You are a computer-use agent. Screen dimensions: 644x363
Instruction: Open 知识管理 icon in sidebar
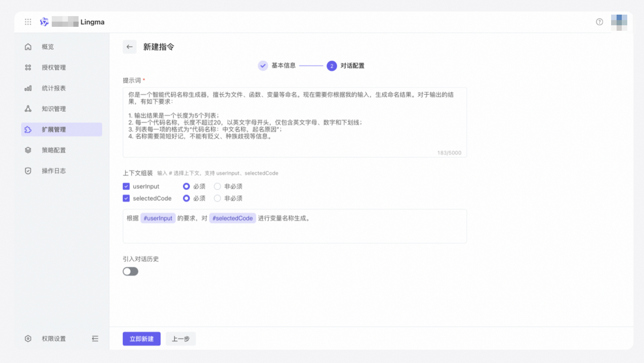coord(28,109)
